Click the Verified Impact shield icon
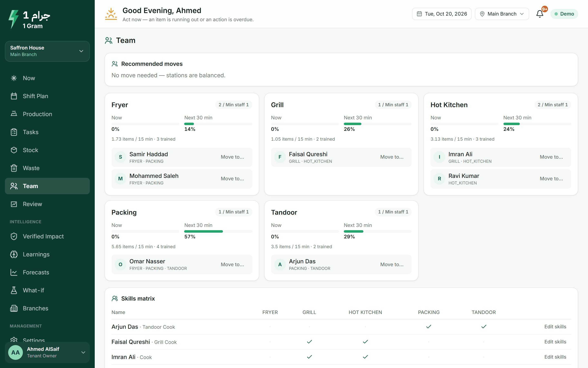Image resolution: width=588 pixels, height=368 pixels. 14,236
